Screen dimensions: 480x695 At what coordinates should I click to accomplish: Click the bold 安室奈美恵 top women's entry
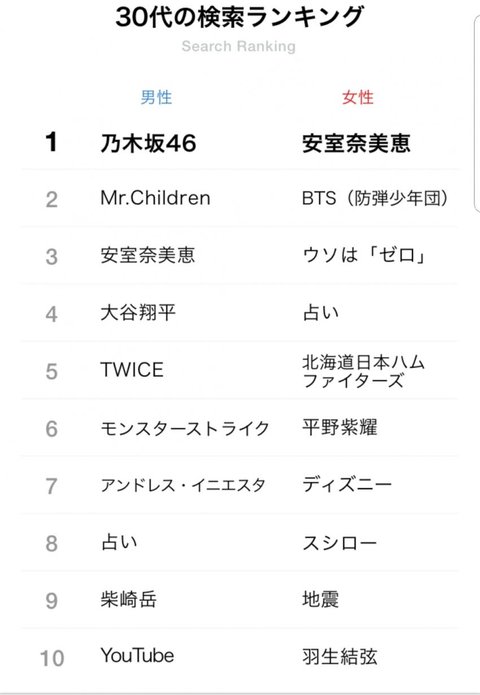(356, 143)
